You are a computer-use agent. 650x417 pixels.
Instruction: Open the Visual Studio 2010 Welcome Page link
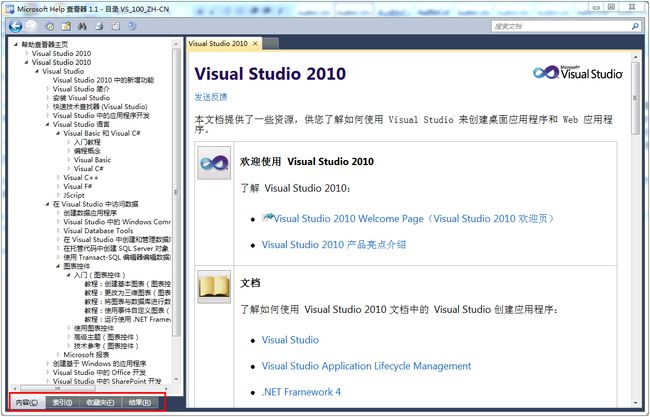pyautogui.click(x=408, y=218)
